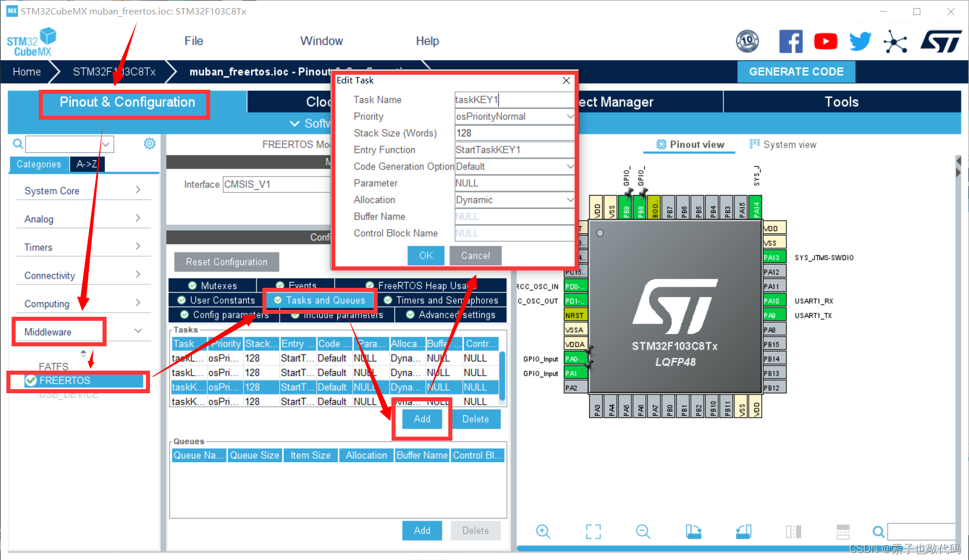Click the pin search magnifier icon

[879, 531]
